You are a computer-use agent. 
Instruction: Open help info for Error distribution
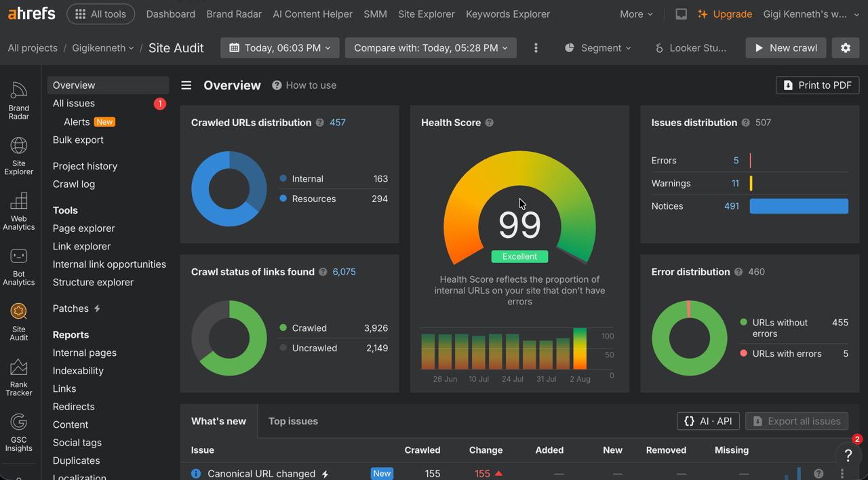click(x=738, y=272)
